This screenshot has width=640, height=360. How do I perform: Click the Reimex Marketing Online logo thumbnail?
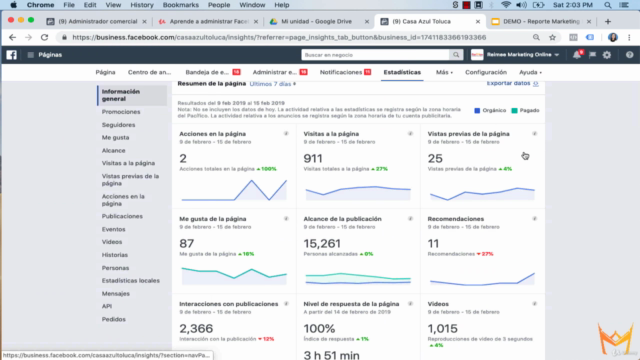[x=477, y=55]
